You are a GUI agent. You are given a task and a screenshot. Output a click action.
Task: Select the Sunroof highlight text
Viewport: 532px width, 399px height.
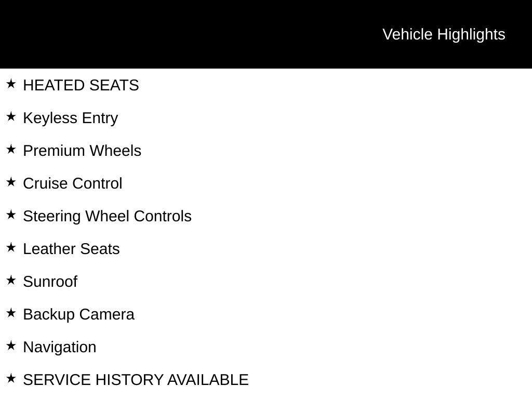pyautogui.click(x=50, y=282)
